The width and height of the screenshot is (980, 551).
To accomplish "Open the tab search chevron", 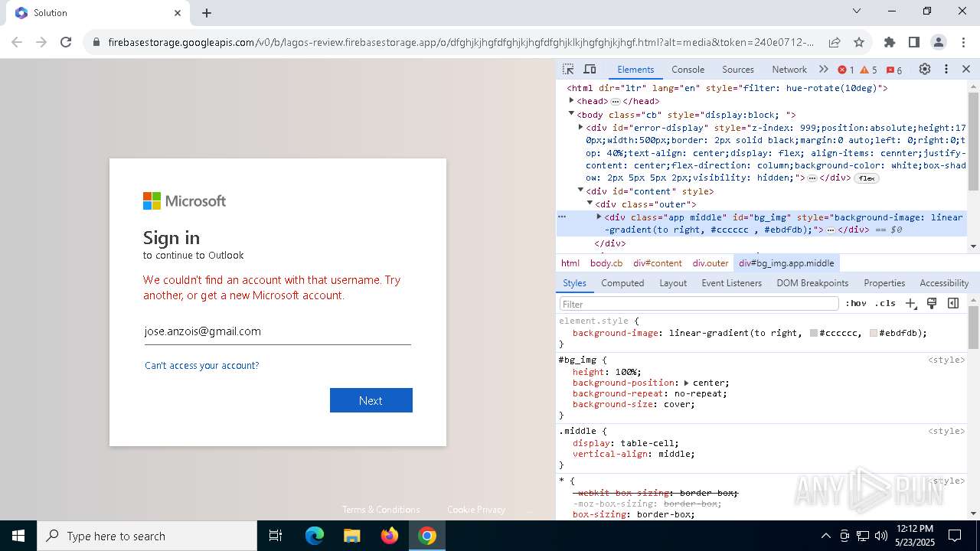I will [x=857, y=11].
